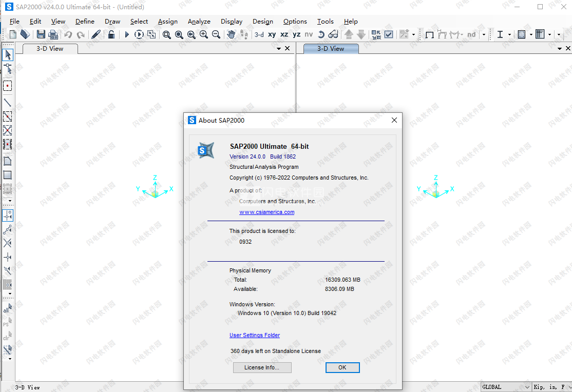Save the model with the floppy disk icon
572x392 pixels.
tap(41, 34)
